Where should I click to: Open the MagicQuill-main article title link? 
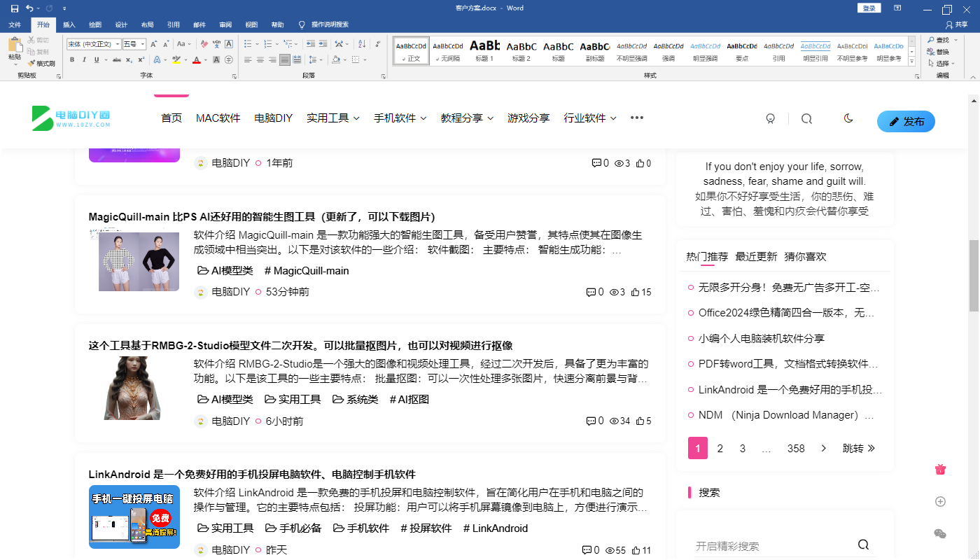pyautogui.click(x=262, y=217)
